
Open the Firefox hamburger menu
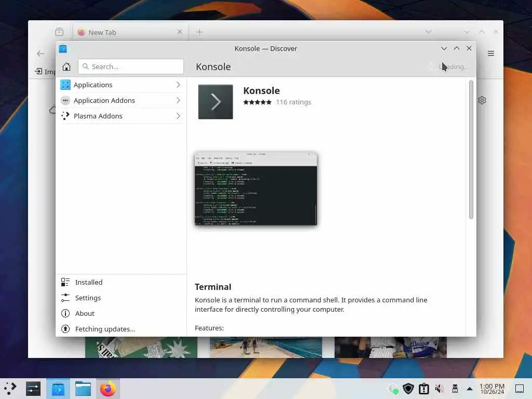coord(490,54)
